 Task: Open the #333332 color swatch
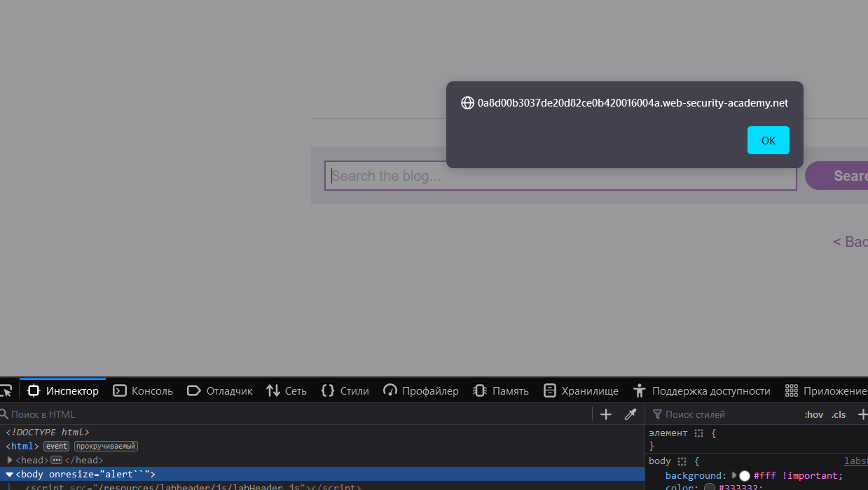(x=710, y=488)
